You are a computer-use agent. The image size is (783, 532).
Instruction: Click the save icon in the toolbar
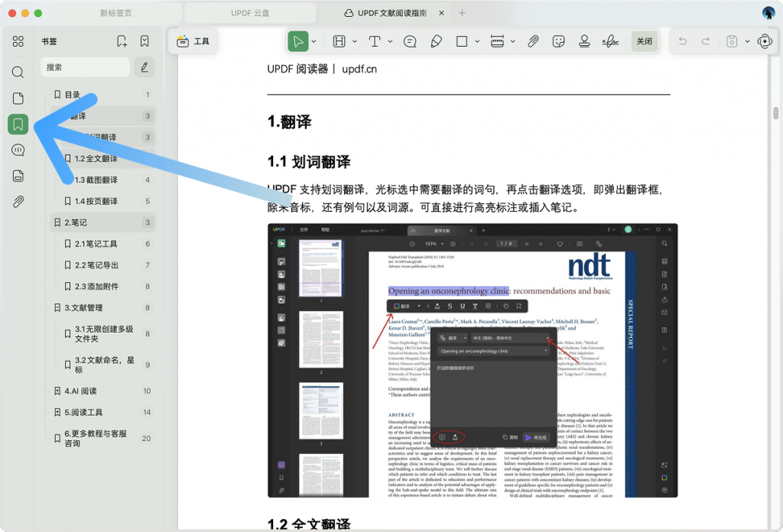pos(732,41)
